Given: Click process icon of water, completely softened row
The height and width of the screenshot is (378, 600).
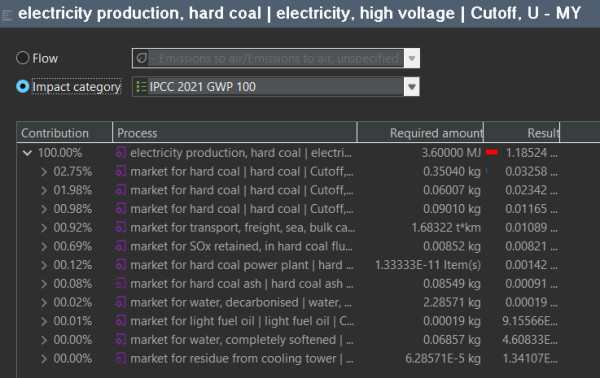Looking at the screenshot, I should tap(121, 340).
